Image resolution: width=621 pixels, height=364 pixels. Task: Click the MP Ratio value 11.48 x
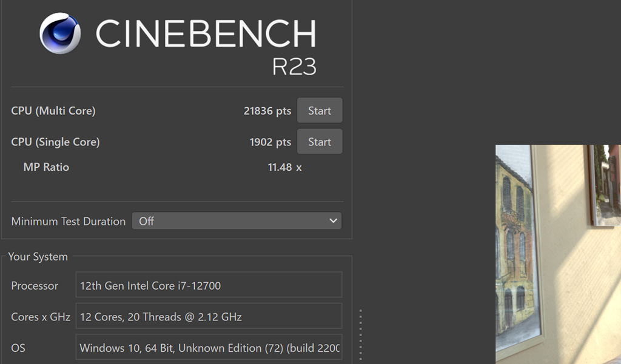tap(285, 167)
